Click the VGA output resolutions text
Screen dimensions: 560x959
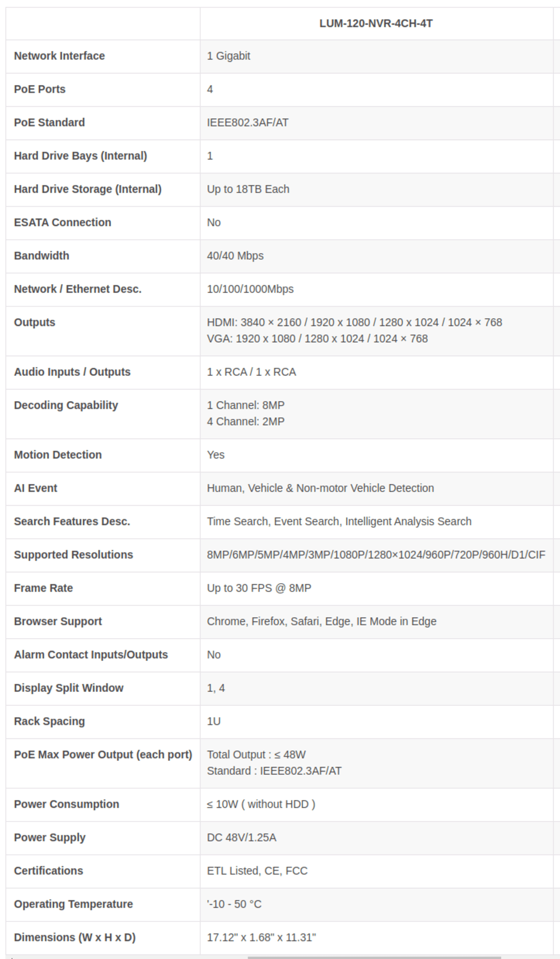coord(317,339)
